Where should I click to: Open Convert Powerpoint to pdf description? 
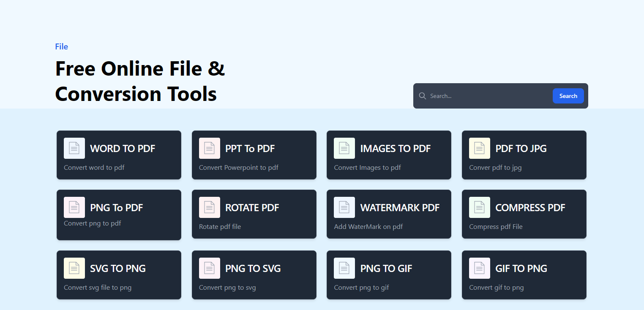[x=239, y=167]
